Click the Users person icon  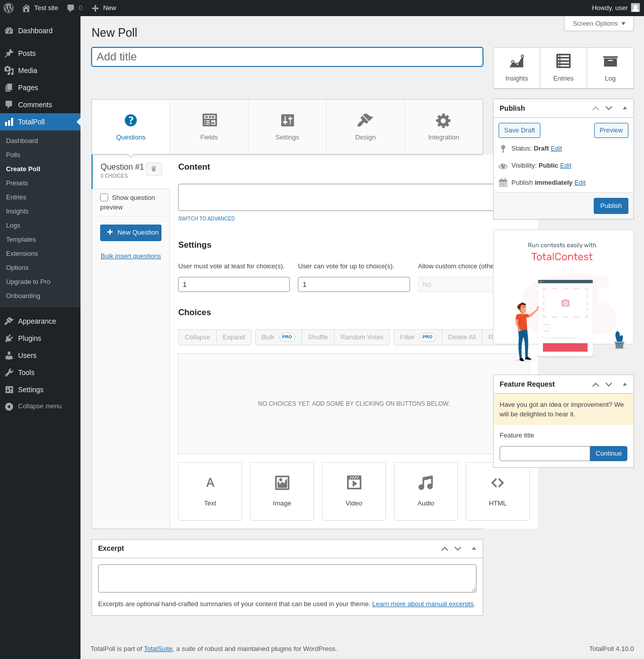[x=9, y=355]
